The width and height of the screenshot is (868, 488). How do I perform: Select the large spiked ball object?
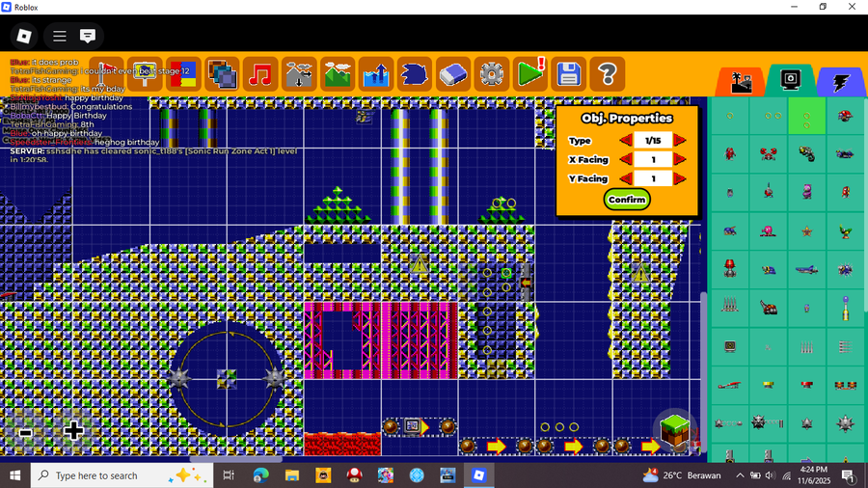coord(845,423)
